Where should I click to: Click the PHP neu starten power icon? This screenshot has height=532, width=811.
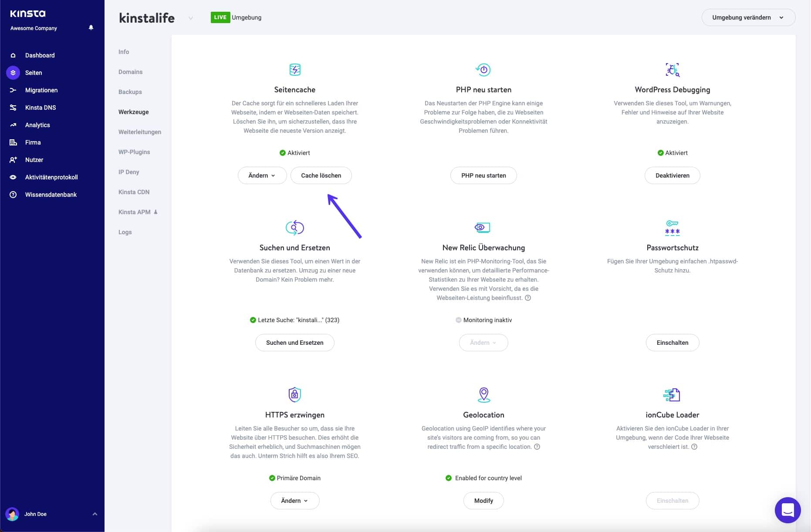click(483, 69)
